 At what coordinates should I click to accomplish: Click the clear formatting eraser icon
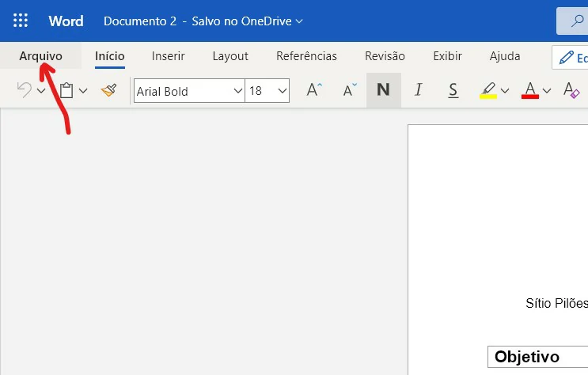[x=571, y=90]
